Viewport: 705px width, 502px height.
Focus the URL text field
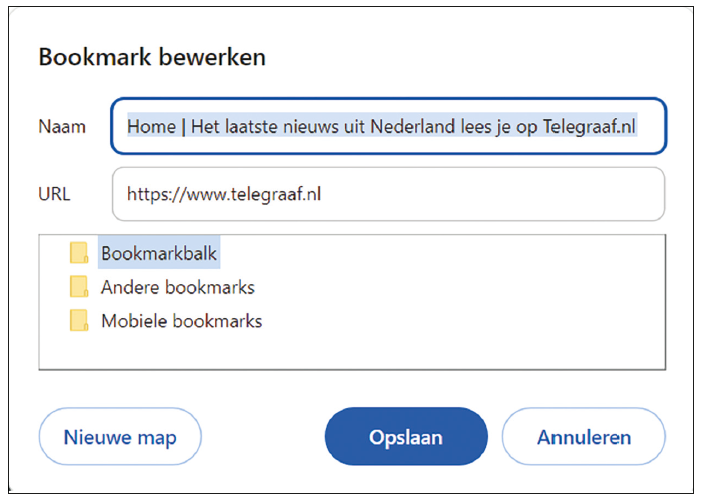388,194
